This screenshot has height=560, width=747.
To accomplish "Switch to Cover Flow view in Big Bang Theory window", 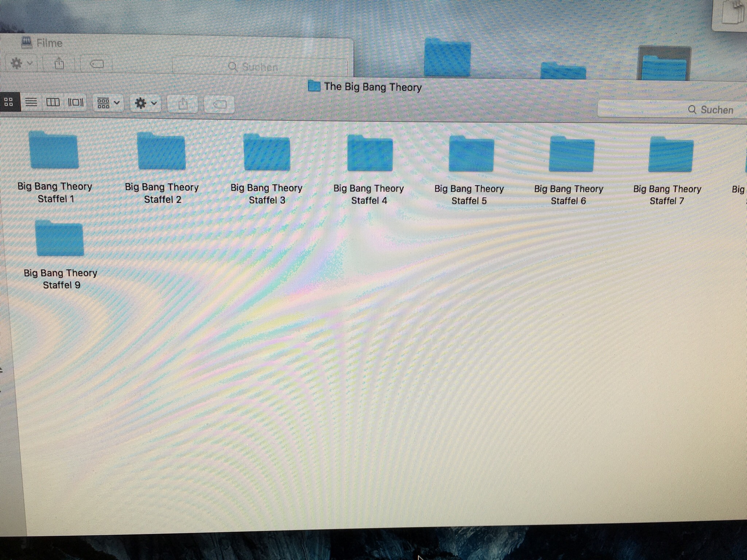I will [76, 102].
